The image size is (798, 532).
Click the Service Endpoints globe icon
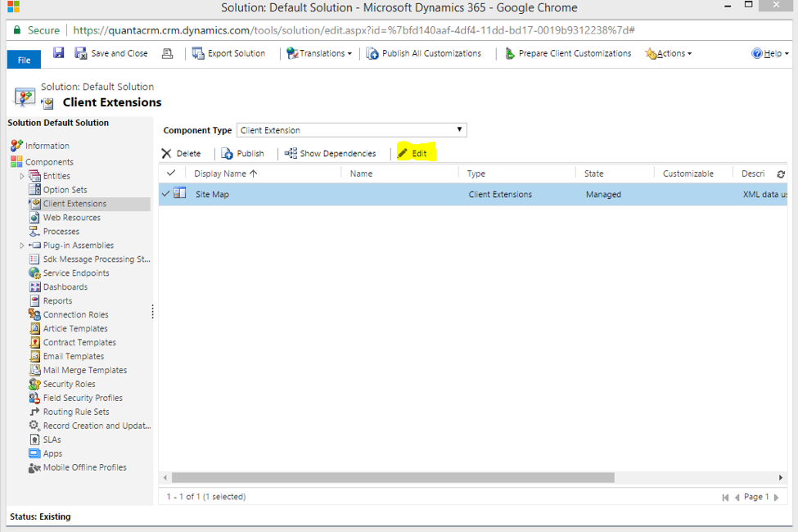pyautogui.click(x=34, y=273)
